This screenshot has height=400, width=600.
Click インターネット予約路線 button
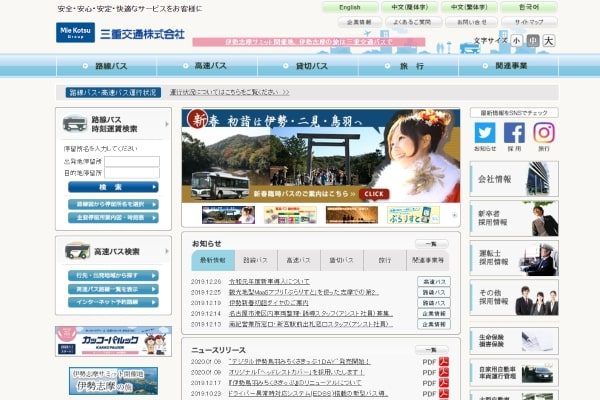click(113, 302)
